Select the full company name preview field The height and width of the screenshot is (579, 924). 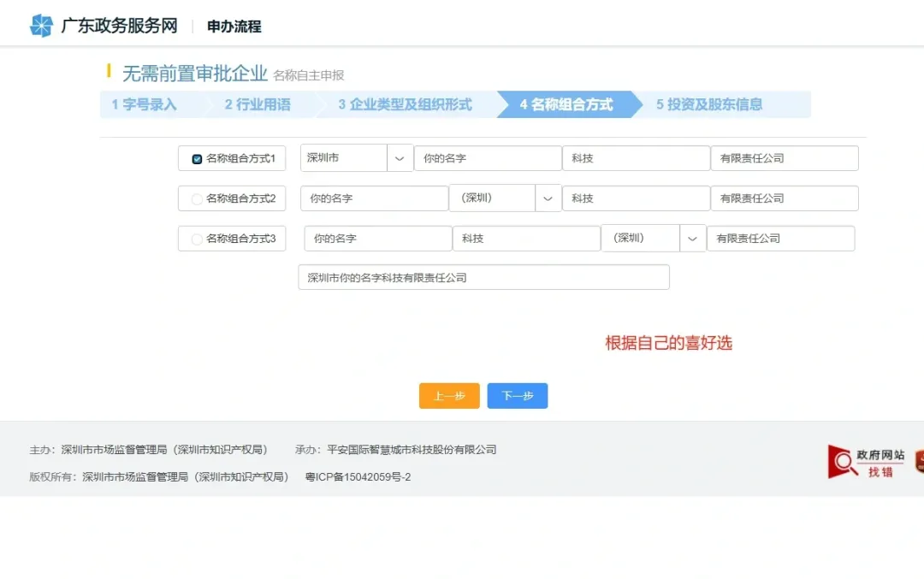click(x=483, y=277)
